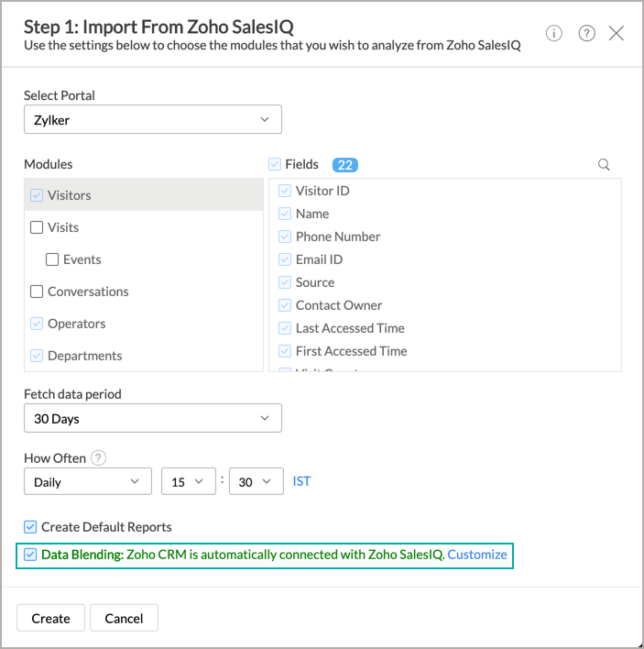Viewport: 644px width, 649px height.
Task: Select the Visitors module row
Action: coord(143,195)
